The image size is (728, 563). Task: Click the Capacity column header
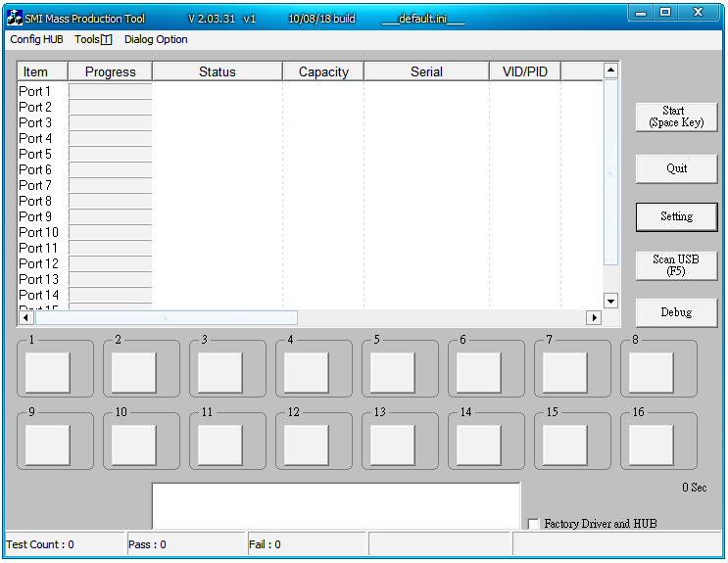click(x=323, y=71)
